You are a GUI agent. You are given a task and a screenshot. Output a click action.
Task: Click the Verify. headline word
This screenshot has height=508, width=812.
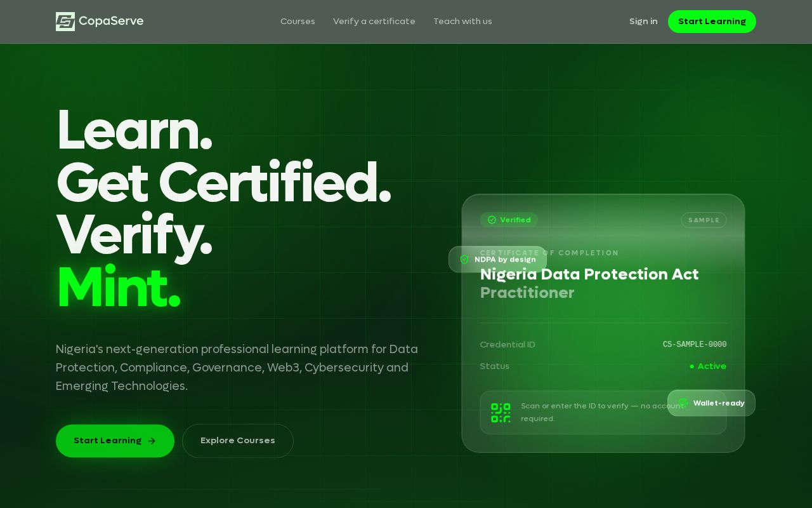pos(134,236)
